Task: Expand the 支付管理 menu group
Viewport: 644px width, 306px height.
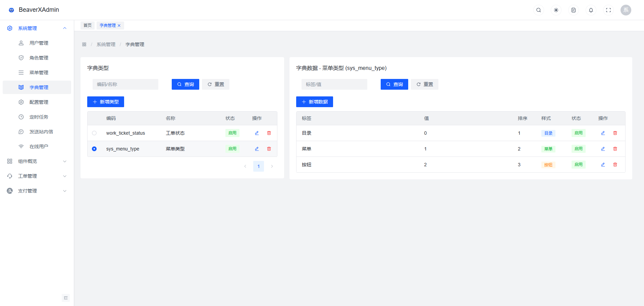Action: (37, 191)
